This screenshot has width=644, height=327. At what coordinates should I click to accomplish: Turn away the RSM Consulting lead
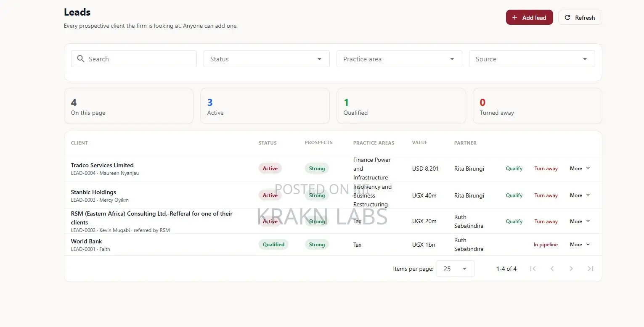pos(546,222)
